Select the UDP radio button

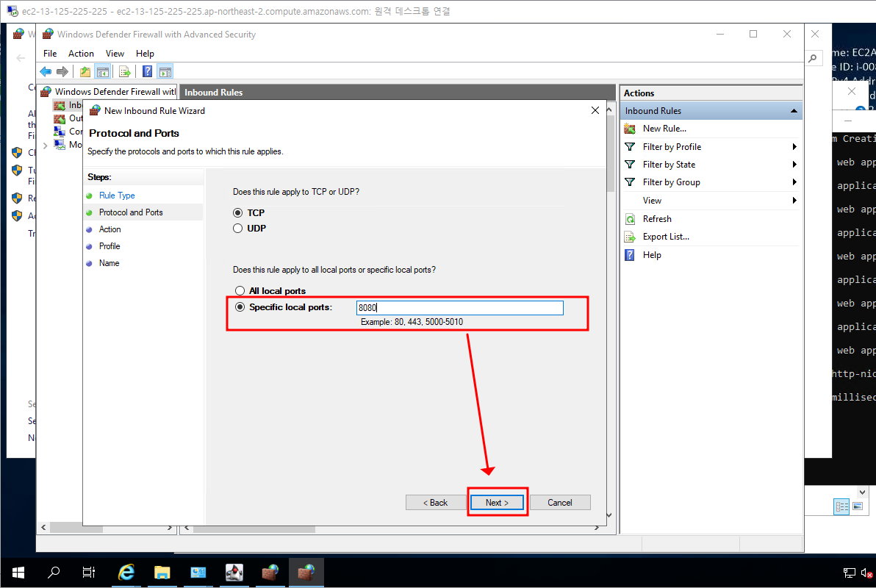pyautogui.click(x=238, y=229)
